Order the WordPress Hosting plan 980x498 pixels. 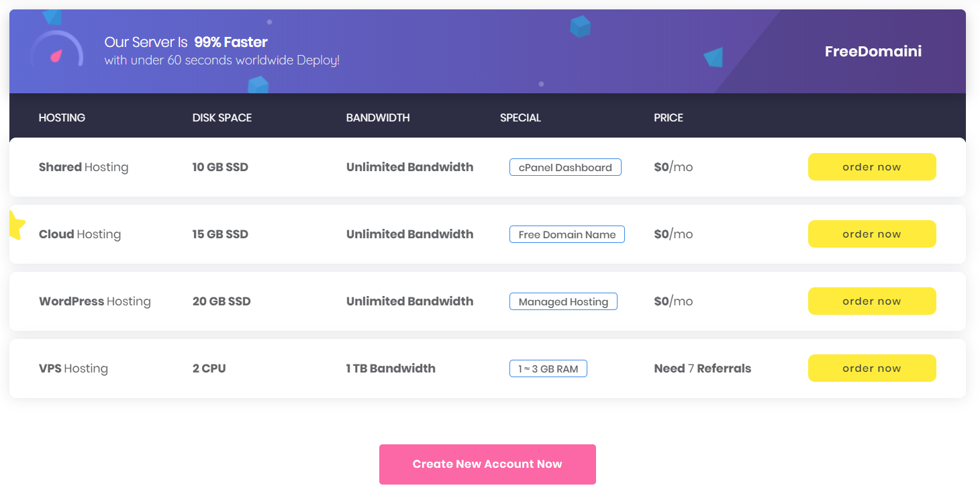(871, 301)
